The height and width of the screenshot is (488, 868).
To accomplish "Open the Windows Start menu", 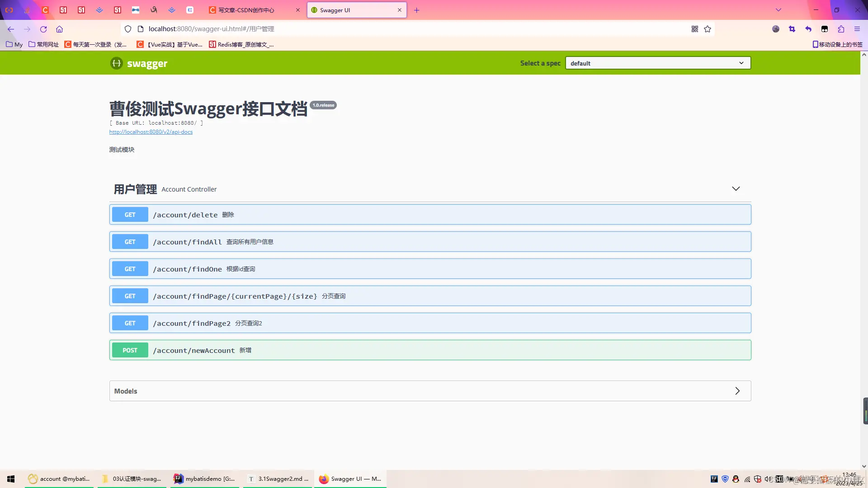I will pyautogui.click(x=11, y=479).
